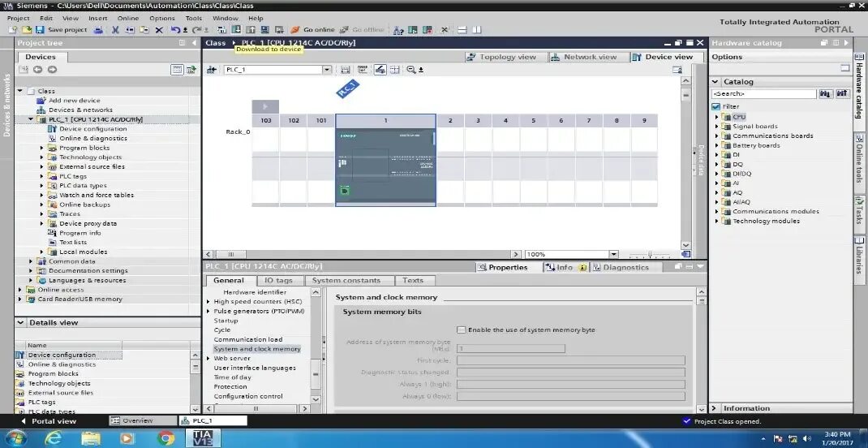Open project toolbar icon
This screenshot has height=448, width=868.
27,30
